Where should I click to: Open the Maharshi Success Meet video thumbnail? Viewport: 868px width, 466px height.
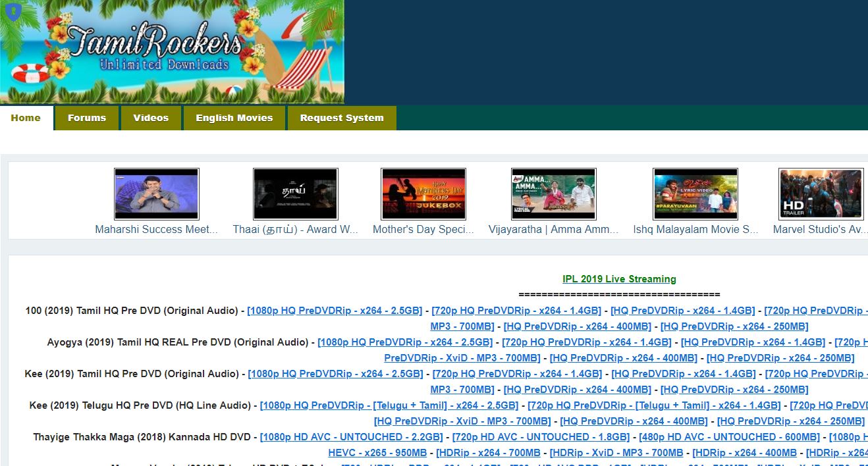click(x=156, y=194)
